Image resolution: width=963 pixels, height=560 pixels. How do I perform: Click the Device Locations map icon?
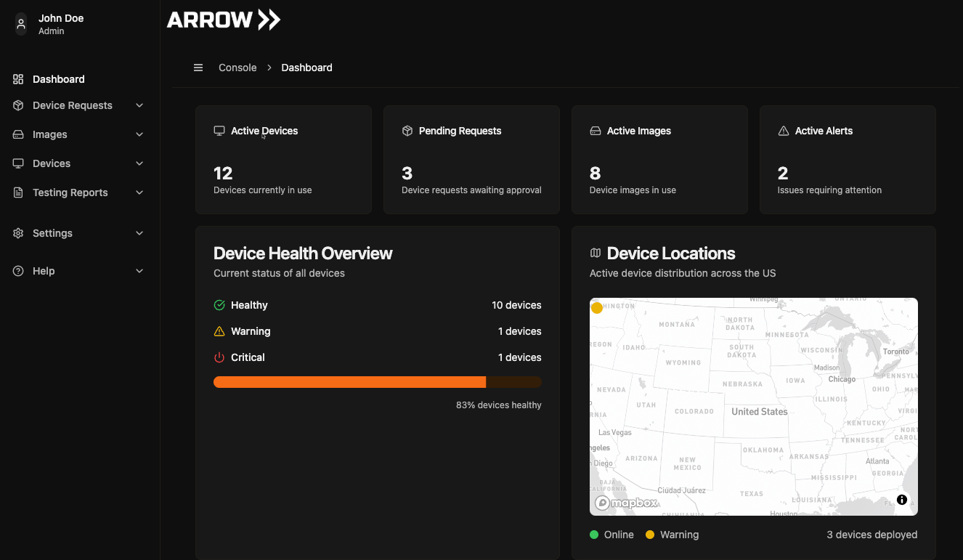596,253
